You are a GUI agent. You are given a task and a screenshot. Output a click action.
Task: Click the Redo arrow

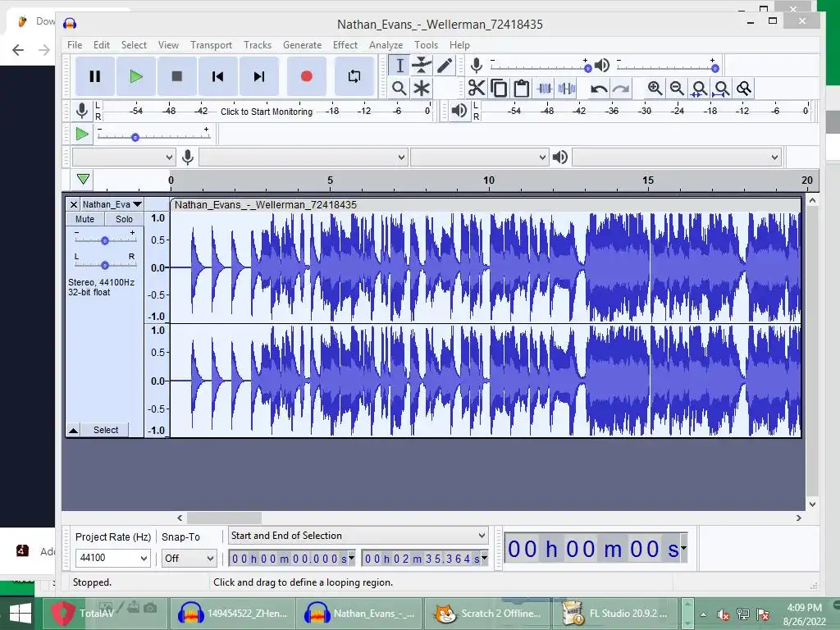[x=621, y=89]
